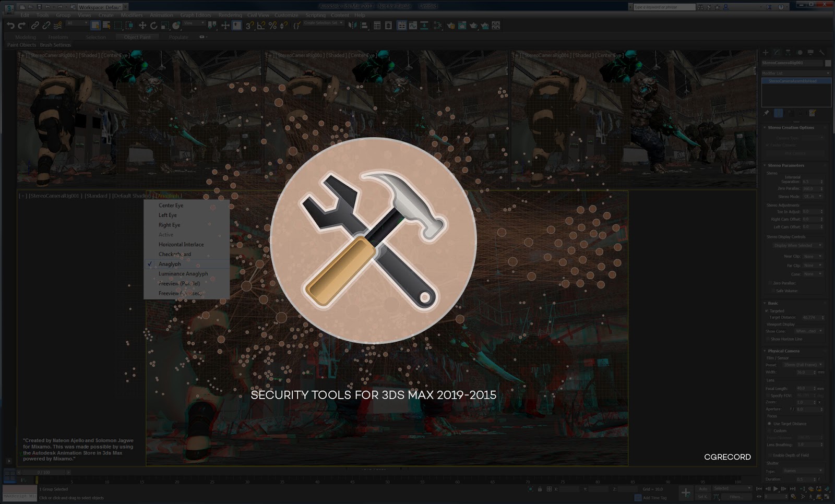835x504 pixels.
Task: Click the Pin Stack icon
Action: tap(766, 113)
